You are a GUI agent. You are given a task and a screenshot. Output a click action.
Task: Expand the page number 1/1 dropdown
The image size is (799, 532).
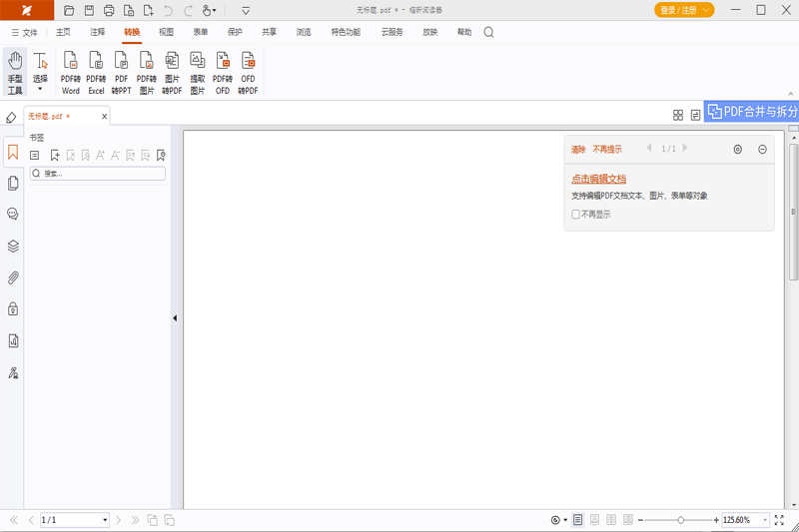tap(105, 520)
